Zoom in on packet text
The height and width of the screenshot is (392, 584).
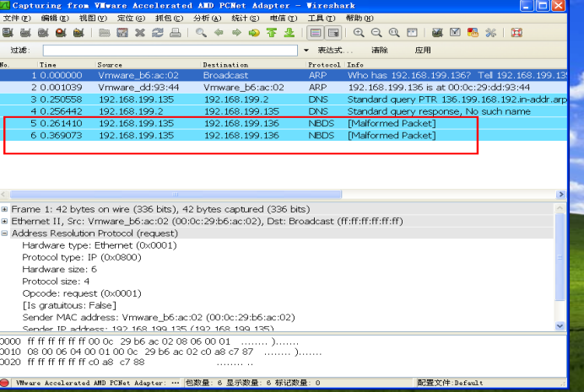[x=359, y=33]
